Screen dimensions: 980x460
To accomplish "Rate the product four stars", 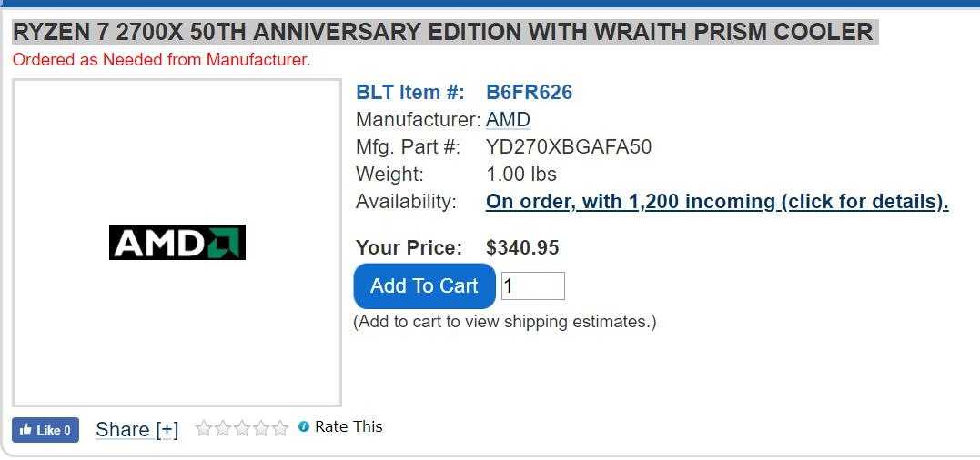I will 261,428.
